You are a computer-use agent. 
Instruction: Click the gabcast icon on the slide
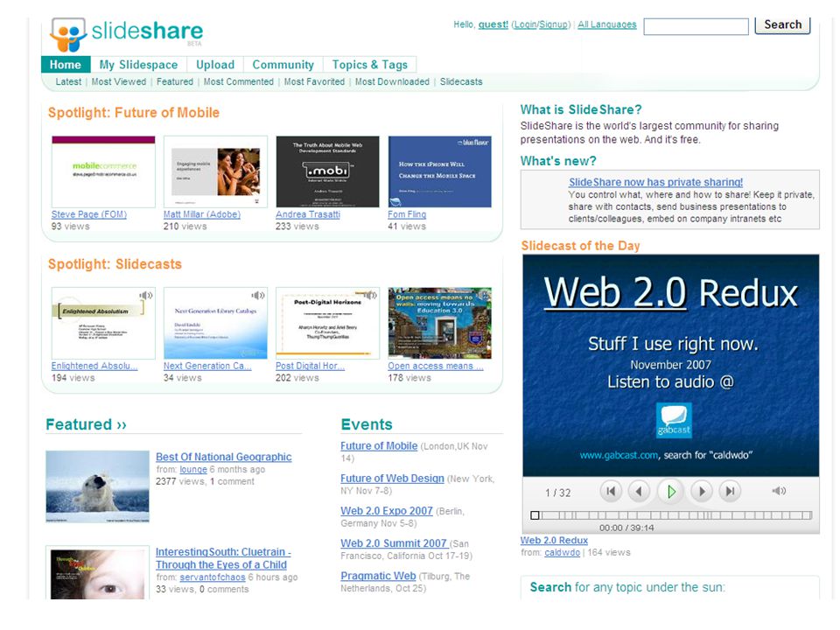point(674,419)
